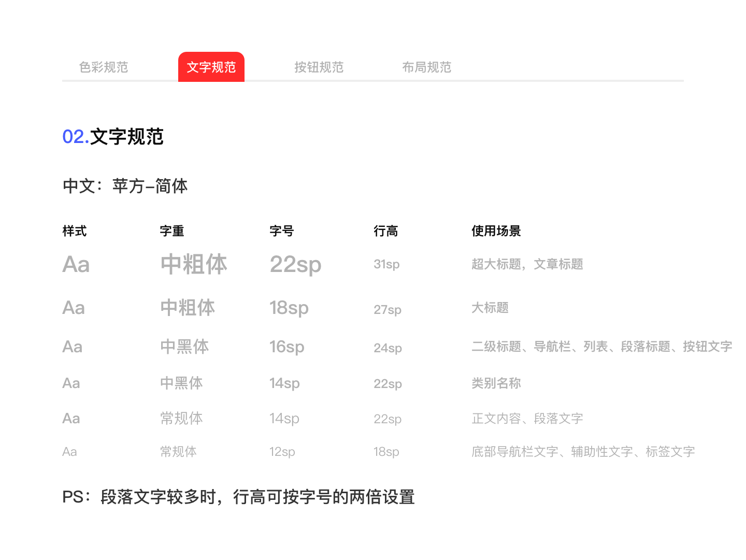Click the PS note about paragraph line height

(x=238, y=497)
